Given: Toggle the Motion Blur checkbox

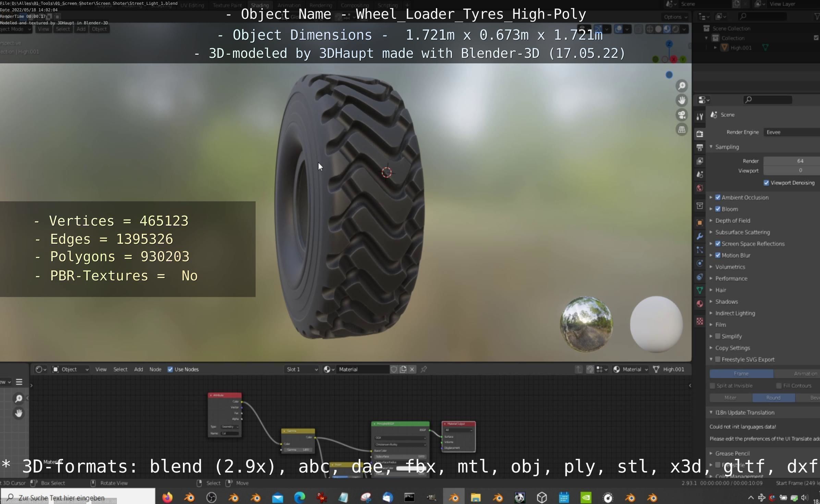Looking at the screenshot, I should tap(718, 255).
